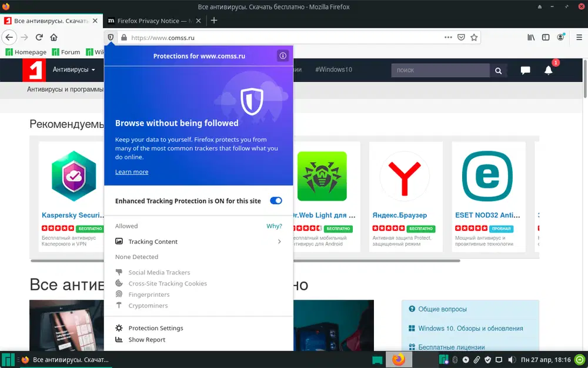Click the clipboard paperclip tray icon
This screenshot has height=368, width=588.
477,360
